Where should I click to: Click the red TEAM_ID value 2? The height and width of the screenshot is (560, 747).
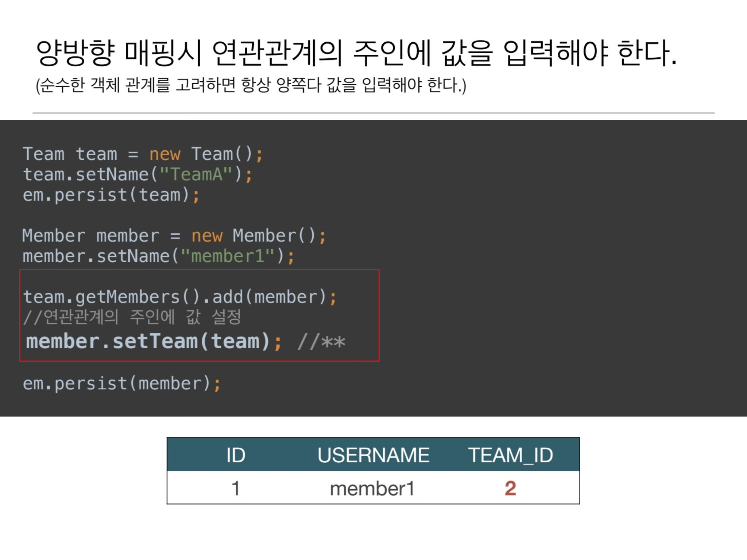coord(510,488)
